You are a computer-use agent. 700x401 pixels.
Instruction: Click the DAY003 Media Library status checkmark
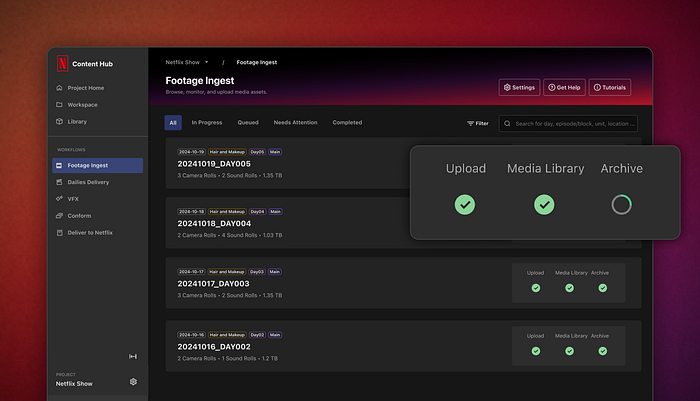pyautogui.click(x=570, y=288)
